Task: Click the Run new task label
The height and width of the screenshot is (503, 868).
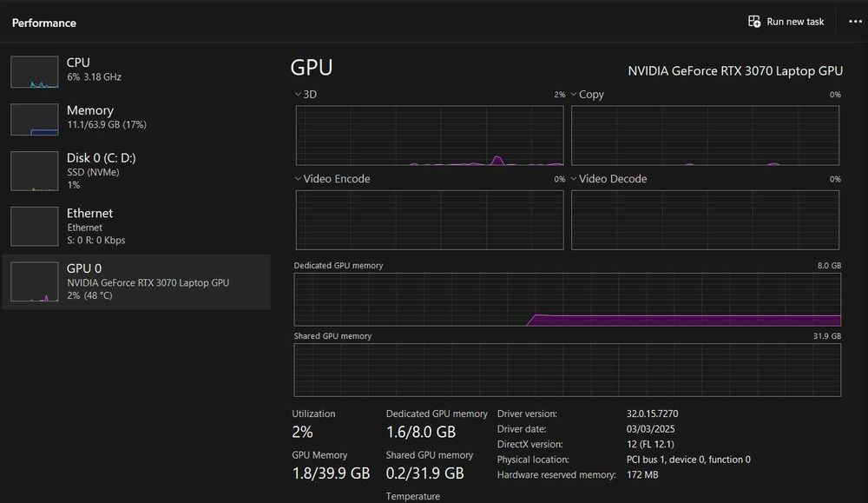Action: [795, 22]
